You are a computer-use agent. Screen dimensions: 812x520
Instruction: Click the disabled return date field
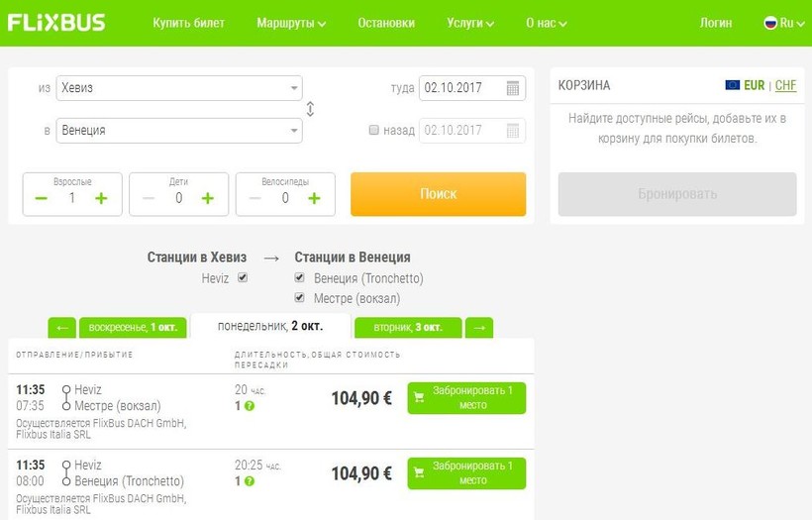pos(472,131)
